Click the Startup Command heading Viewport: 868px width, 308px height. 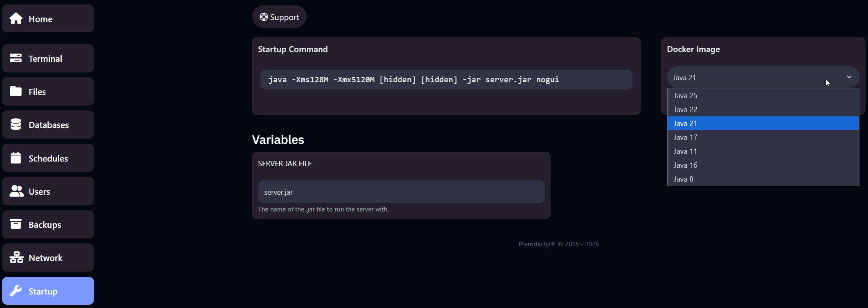293,49
